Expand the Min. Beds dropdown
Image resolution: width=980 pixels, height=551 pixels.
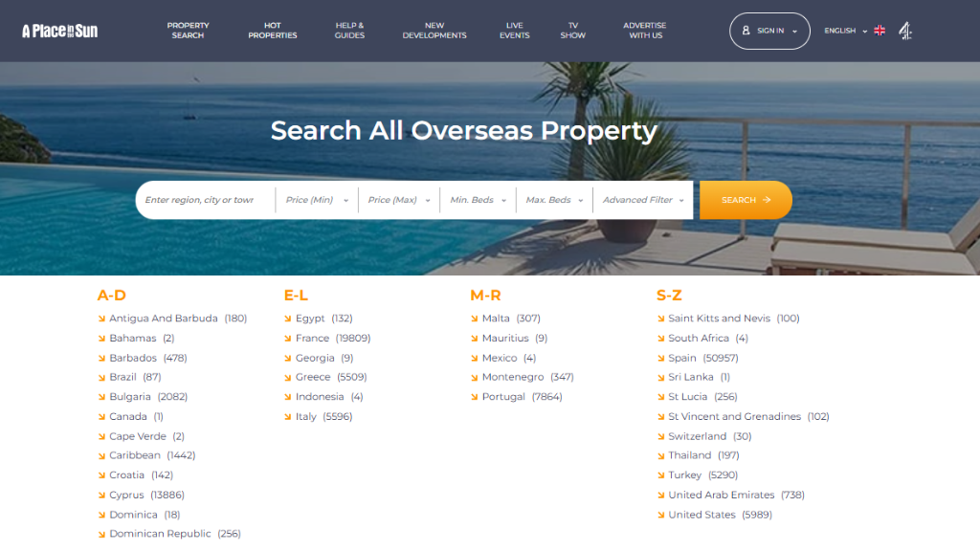click(x=479, y=200)
